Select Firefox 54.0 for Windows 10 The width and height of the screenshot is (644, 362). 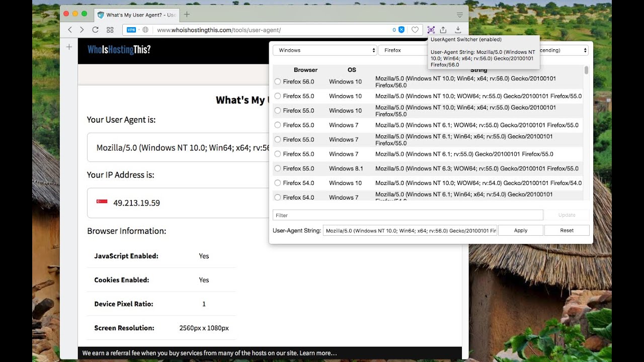pos(277,183)
